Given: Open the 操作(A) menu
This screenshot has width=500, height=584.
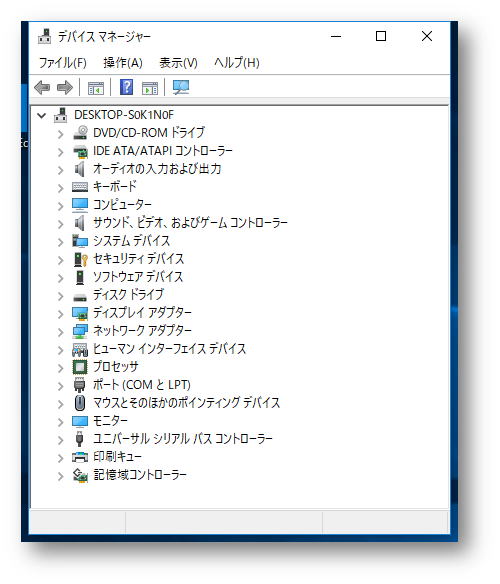Looking at the screenshot, I should pos(123,63).
